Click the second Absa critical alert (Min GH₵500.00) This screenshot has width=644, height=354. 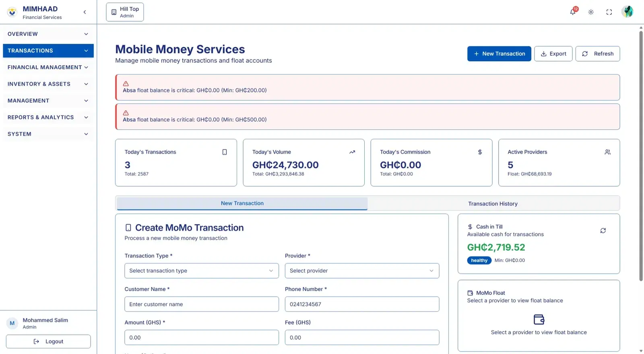367,117
